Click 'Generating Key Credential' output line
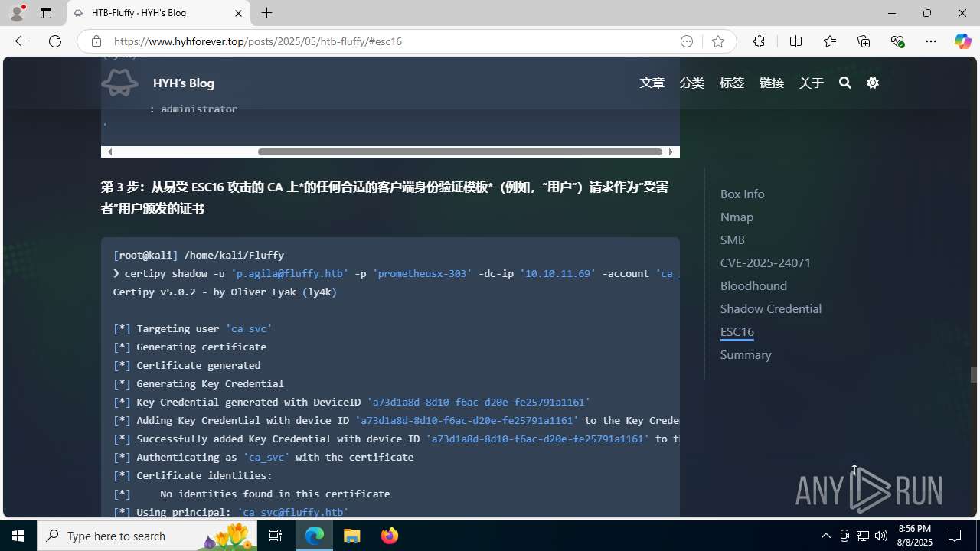 coord(198,383)
